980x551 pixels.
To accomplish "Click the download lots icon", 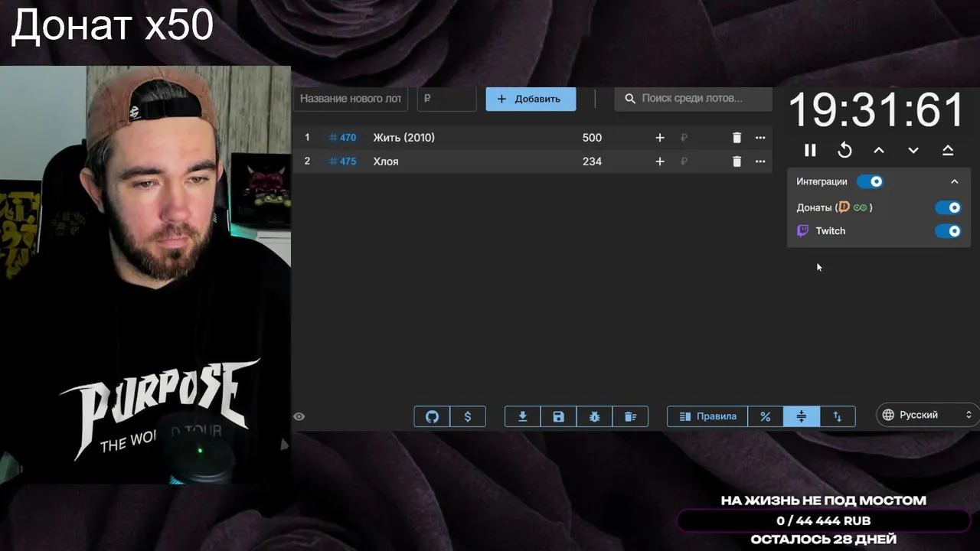I will 523,416.
